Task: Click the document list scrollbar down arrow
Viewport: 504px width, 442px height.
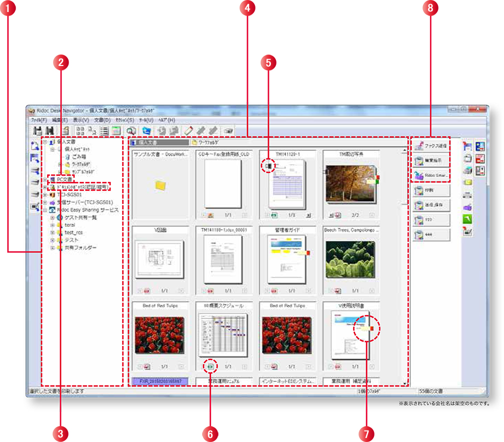Action: (404, 383)
